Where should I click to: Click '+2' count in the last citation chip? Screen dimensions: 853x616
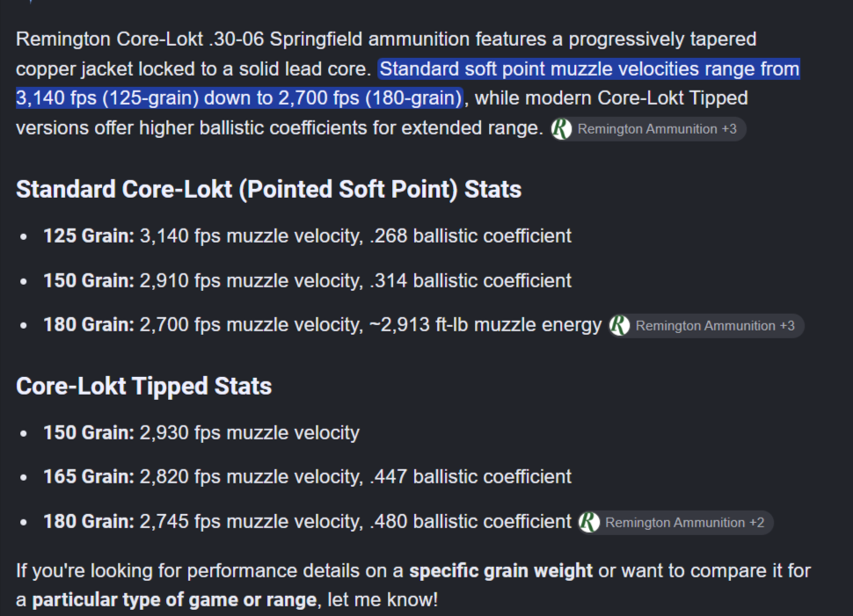click(757, 523)
